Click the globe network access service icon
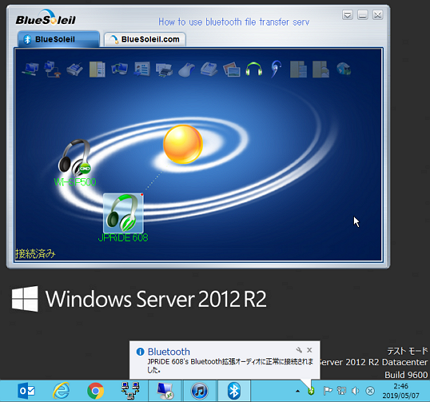The height and width of the screenshot is (402, 430). [343, 69]
